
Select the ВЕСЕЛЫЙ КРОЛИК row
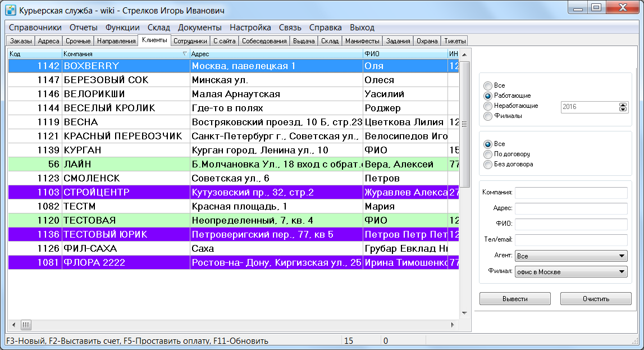[233, 108]
